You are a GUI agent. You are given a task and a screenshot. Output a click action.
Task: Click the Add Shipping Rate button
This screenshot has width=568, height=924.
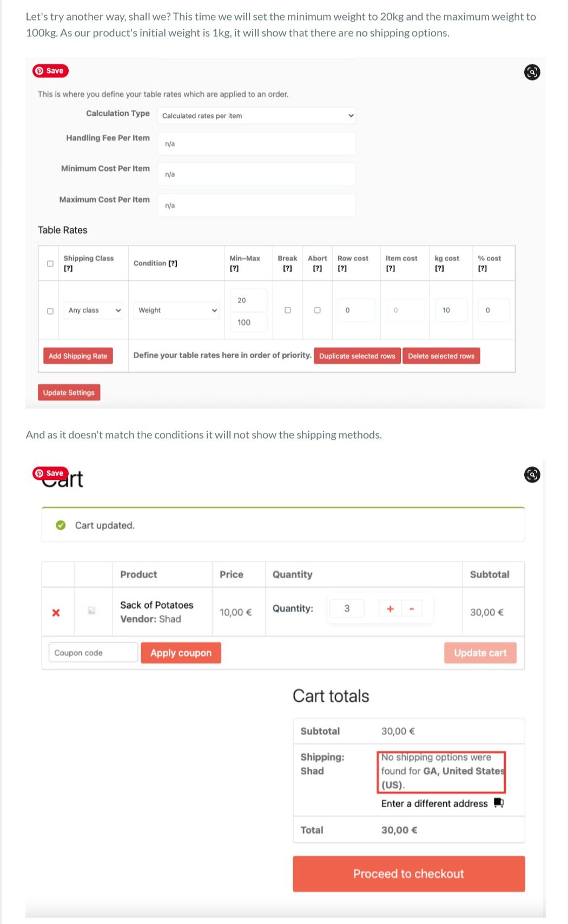click(78, 356)
